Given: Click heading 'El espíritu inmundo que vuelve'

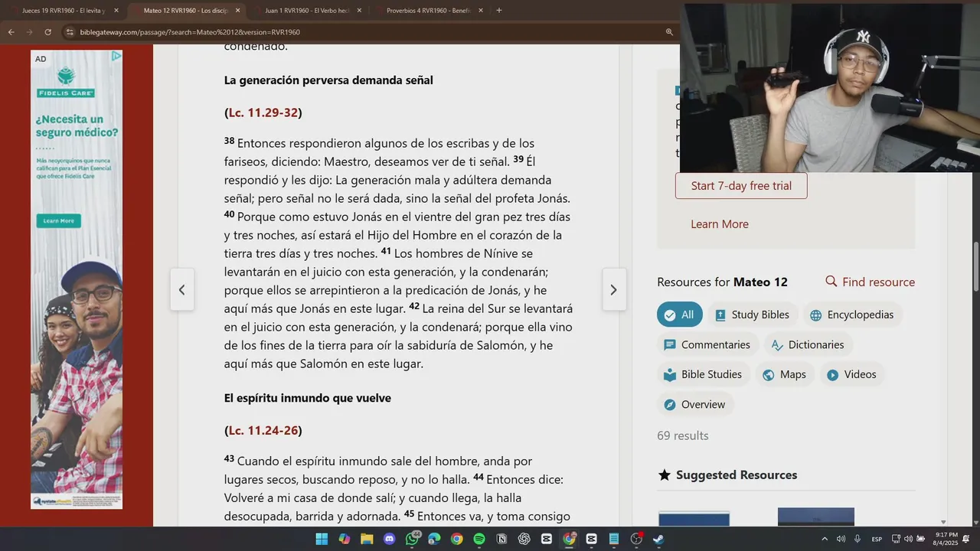Looking at the screenshot, I should [x=308, y=399].
